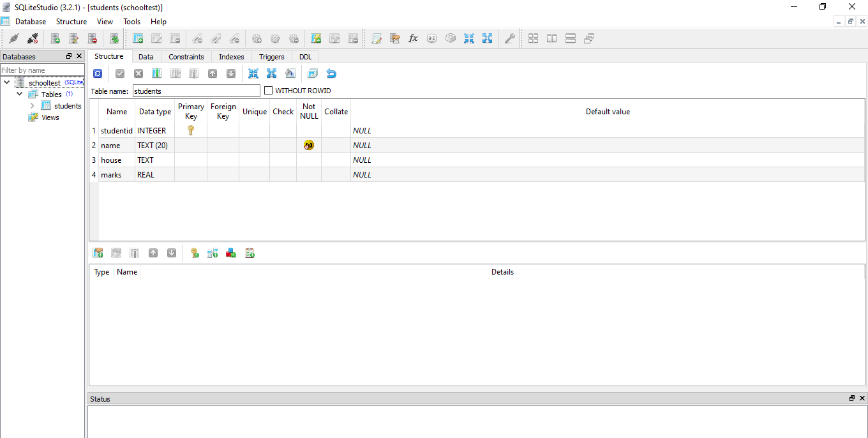This screenshot has height=438, width=868.
Task: Open the SQL editor
Action: click(x=376, y=38)
